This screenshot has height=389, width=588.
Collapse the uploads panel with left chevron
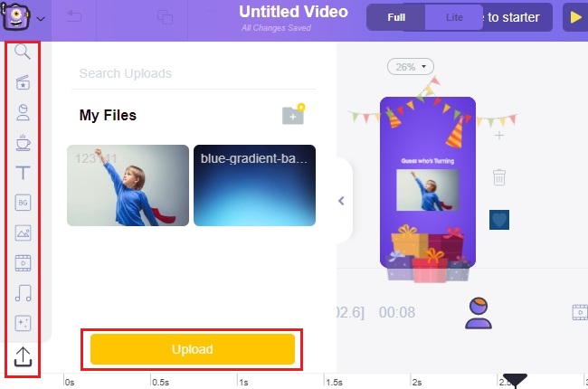[341, 201]
